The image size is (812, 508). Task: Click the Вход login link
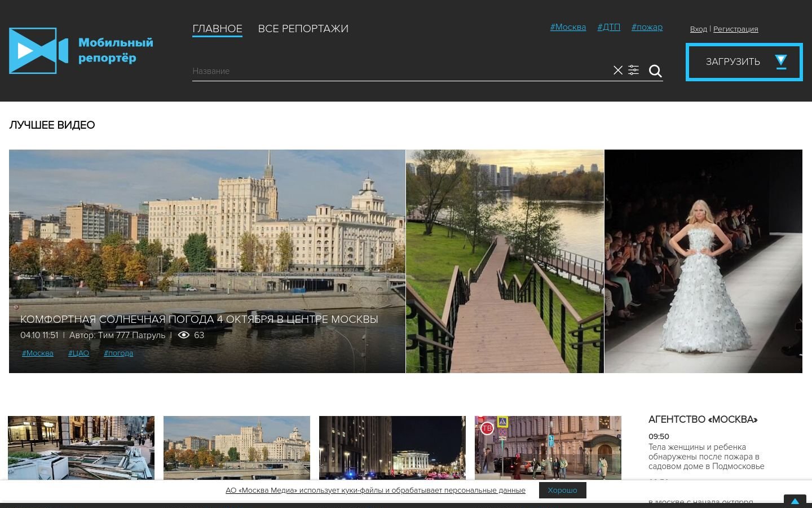(699, 29)
